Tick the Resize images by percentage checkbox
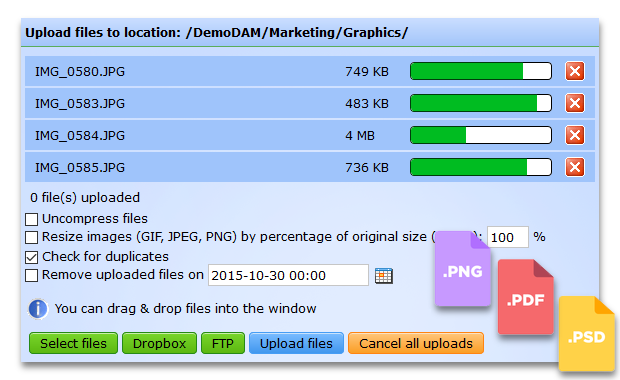620x380 pixels. pyautogui.click(x=32, y=237)
